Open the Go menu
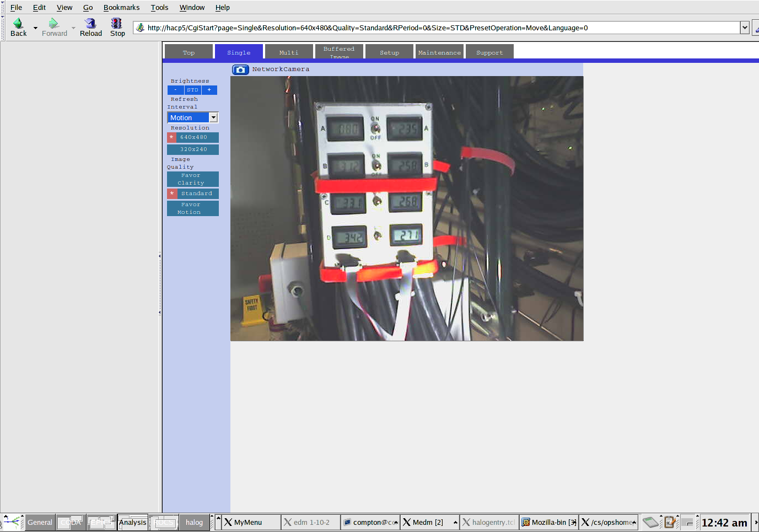759x532 pixels. point(88,7)
